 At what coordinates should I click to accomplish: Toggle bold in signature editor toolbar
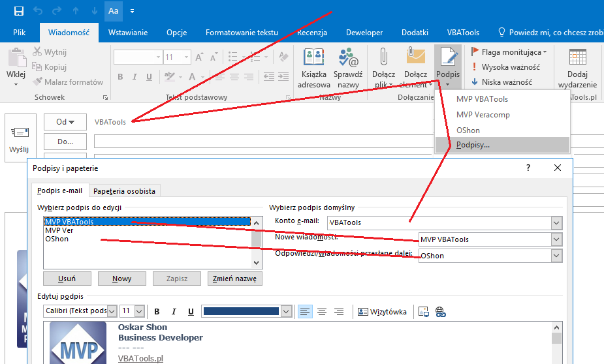pos(157,312)
